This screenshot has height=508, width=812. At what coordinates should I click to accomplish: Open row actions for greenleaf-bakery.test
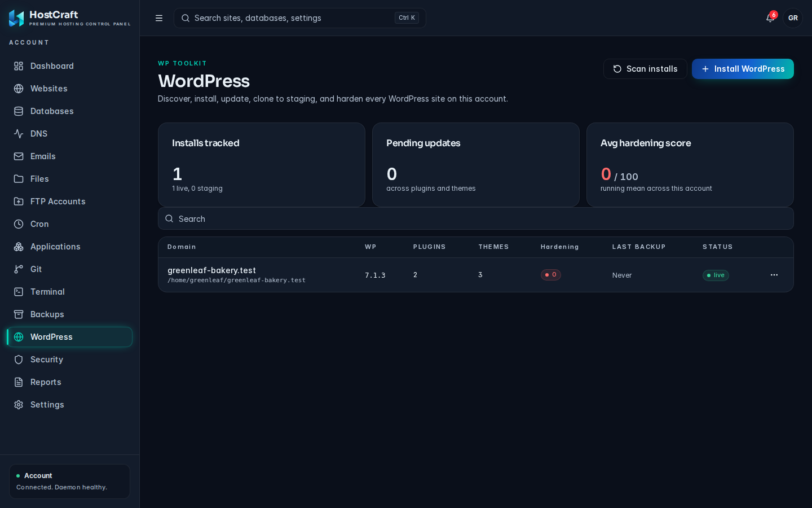coord(774,275)
